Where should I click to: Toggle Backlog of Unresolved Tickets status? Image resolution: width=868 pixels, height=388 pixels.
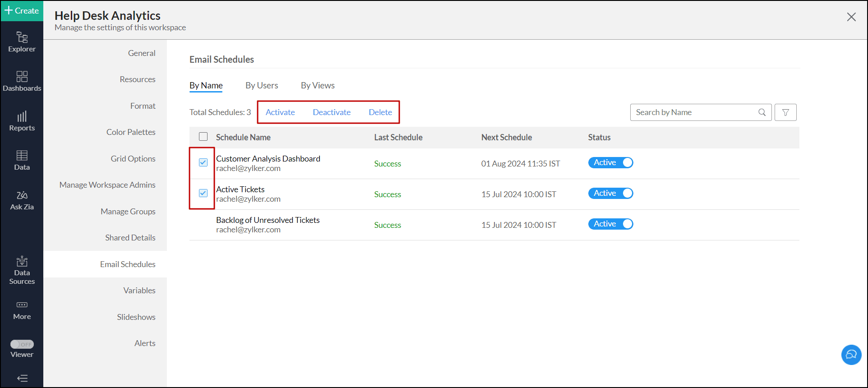[611, 224]
